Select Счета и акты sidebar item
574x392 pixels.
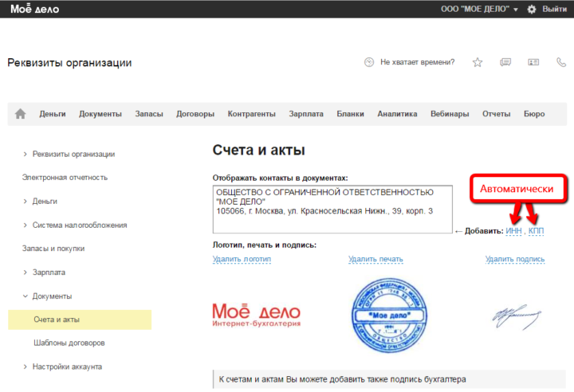(x=80, y=319)
